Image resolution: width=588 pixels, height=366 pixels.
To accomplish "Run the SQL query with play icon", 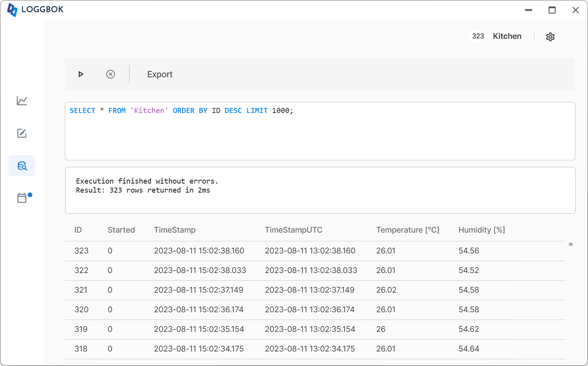I will click(x=81, y=74).
